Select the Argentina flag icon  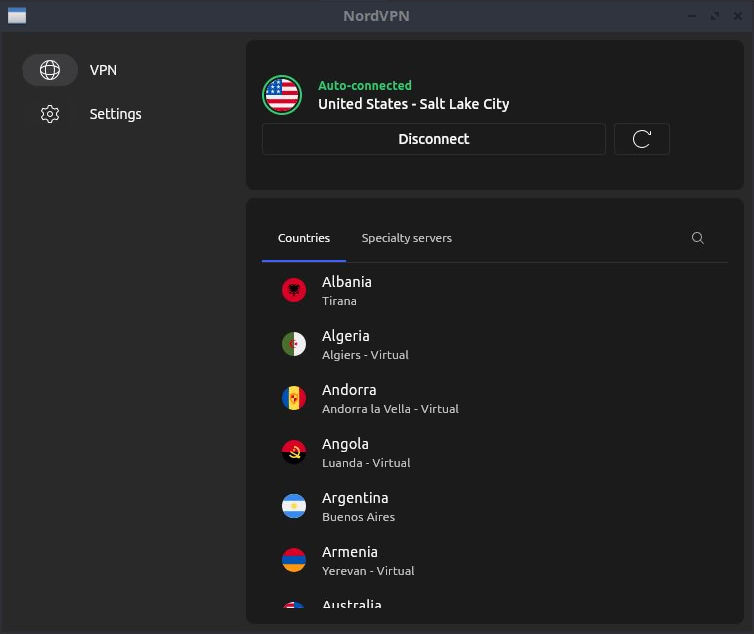(294, 506)
